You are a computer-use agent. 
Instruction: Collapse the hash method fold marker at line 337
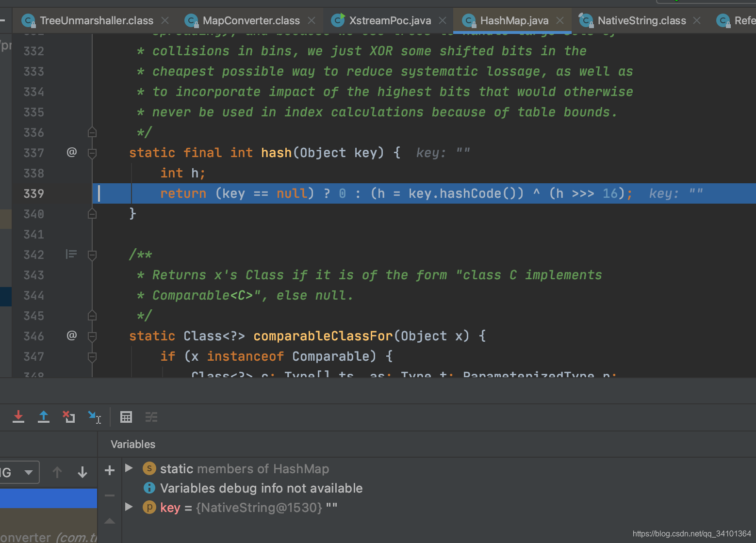pyautogui.click(x=92, y=153)
